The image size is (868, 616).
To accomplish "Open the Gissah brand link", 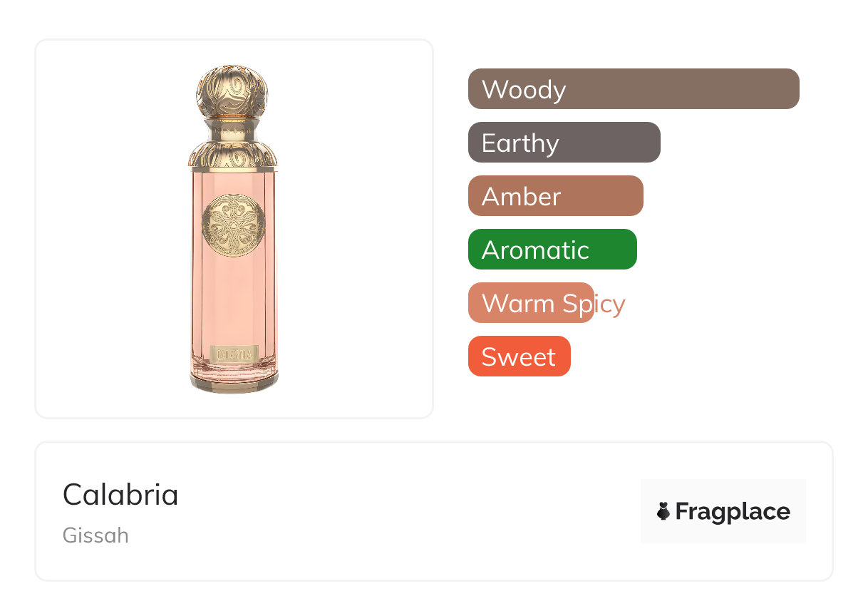I will pyautogui.click(x=95, y=535).
